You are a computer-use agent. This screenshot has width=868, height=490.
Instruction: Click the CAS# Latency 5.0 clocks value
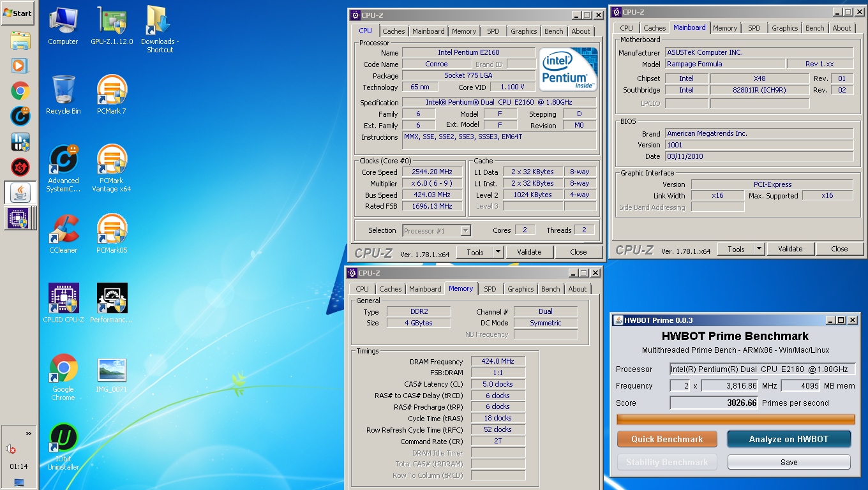coord(498,384)
